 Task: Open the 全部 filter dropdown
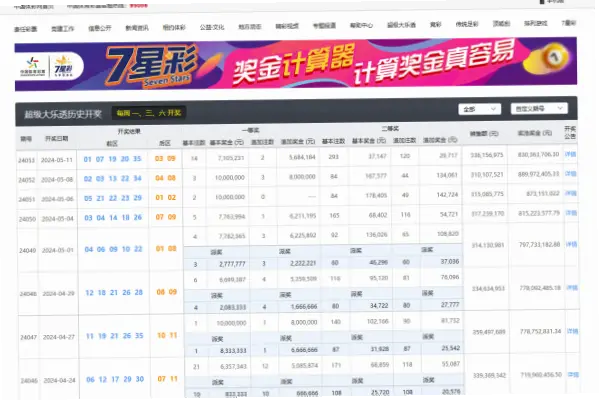pos(479,109)
